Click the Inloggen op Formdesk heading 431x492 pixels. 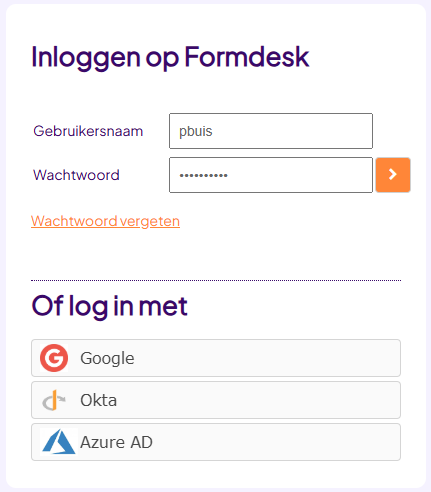[x=170, y=58]
